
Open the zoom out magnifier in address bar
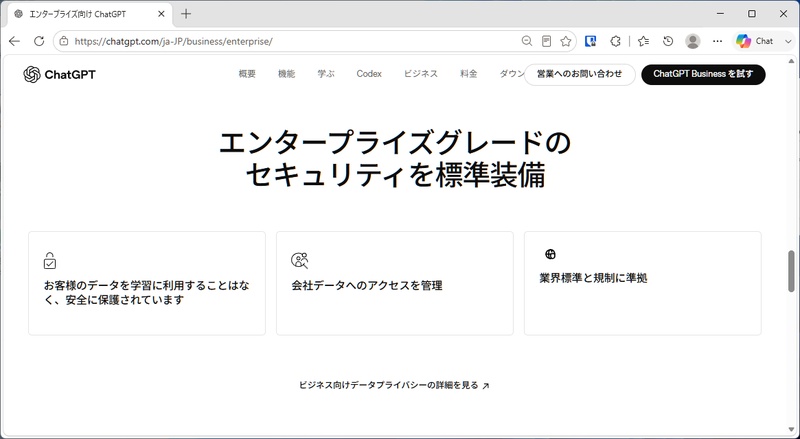pos(527,41)
